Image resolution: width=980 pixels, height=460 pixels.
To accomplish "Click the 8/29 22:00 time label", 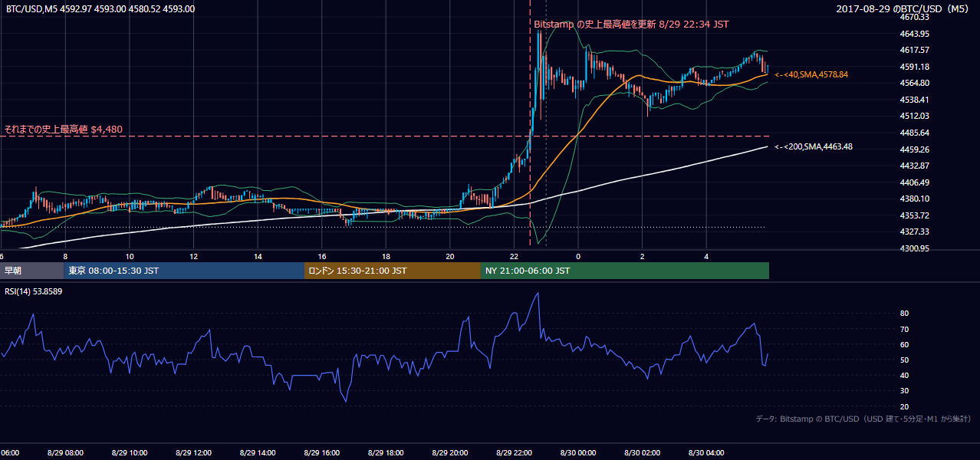I will pos(514,453).
